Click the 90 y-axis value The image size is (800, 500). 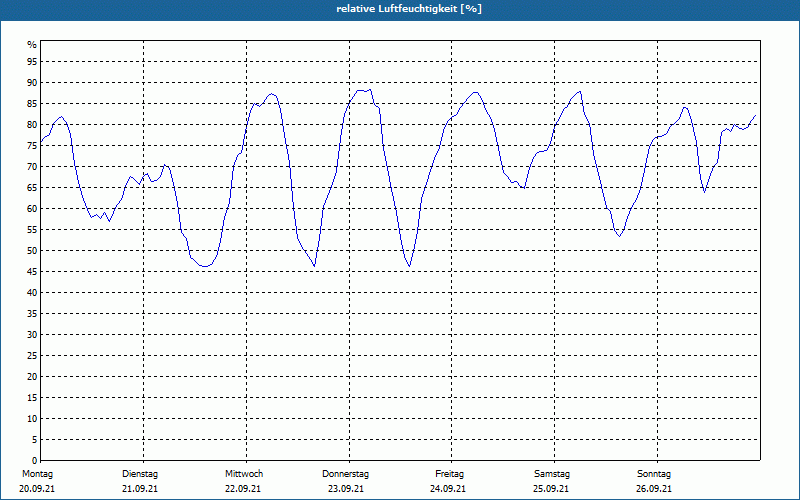(x=32, y=83)
